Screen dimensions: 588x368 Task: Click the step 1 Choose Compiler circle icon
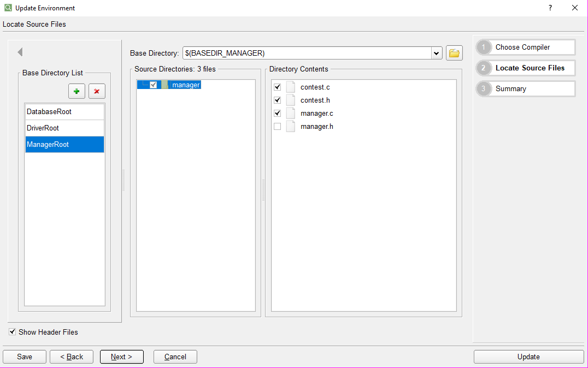pos(484,47)
